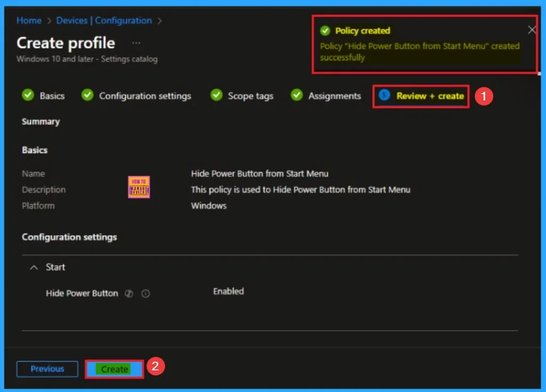Collapse the Start settings section

tap(34, 267)
